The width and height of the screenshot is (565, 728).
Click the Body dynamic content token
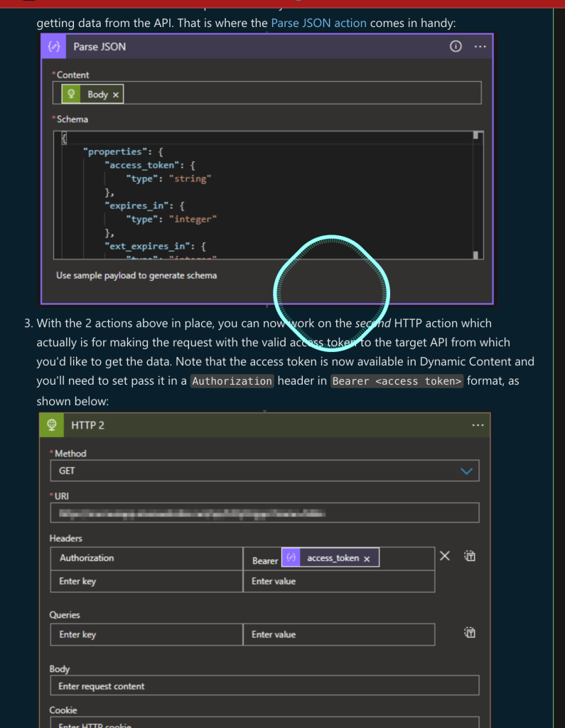point(93,95)
